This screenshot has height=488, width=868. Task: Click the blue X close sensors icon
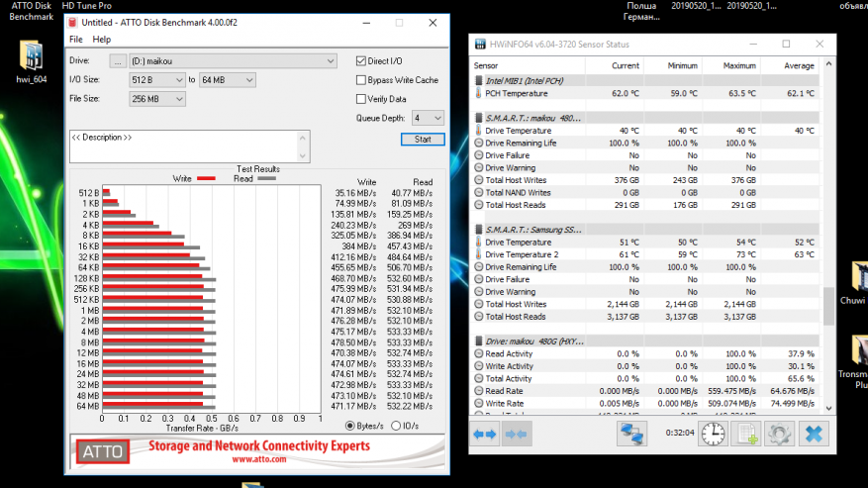814,434
